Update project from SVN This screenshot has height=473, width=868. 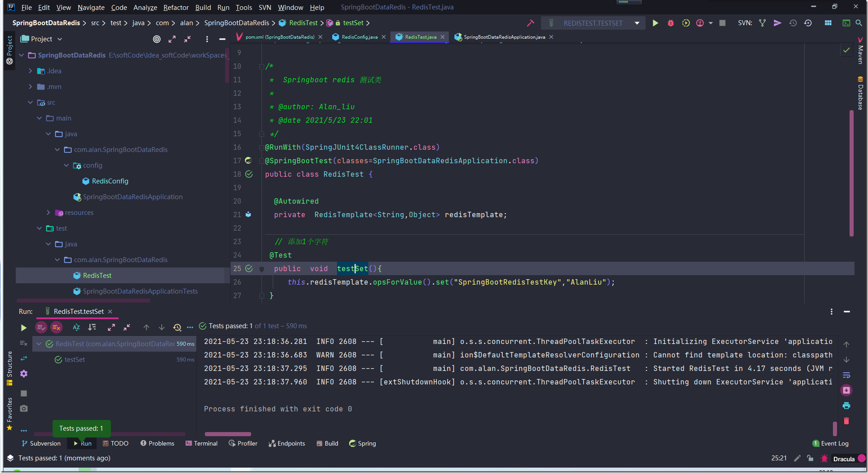click(762, 23)
